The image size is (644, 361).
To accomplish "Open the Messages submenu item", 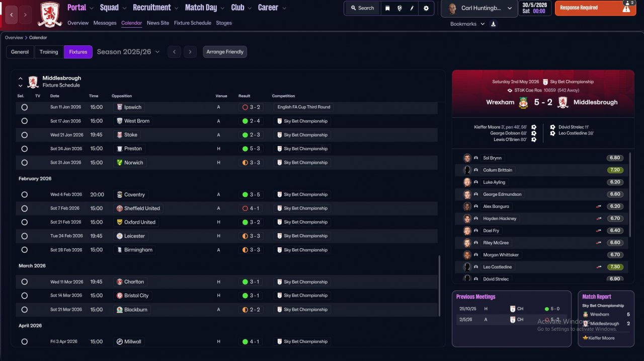I will point(105,23).
